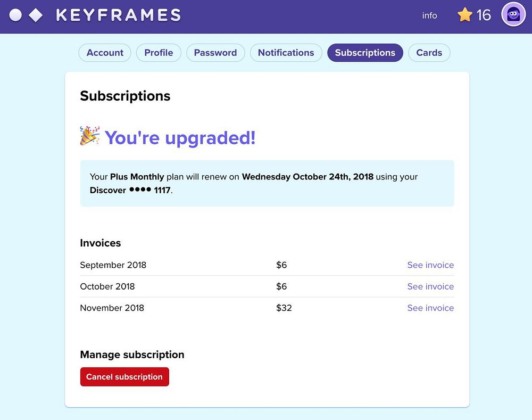Click the KEYFRAMES wordmark
The image size is (532, 420).
(118, 15)
